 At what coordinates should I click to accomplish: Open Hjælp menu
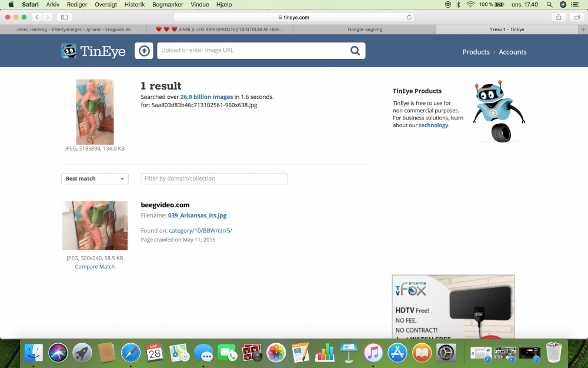[x=224, y=5]
